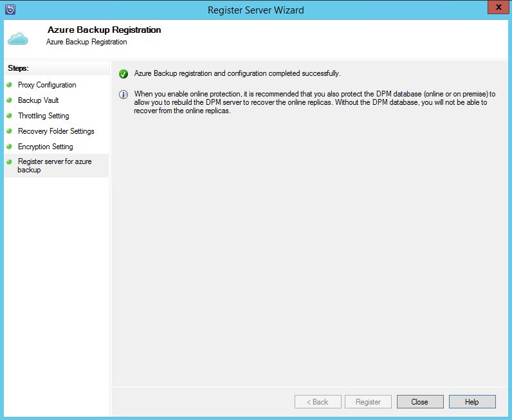The height and width of the screenshot is (420, 512).
Task: Select the Recovery Folder Settings step
Action: tap(56, 131)
